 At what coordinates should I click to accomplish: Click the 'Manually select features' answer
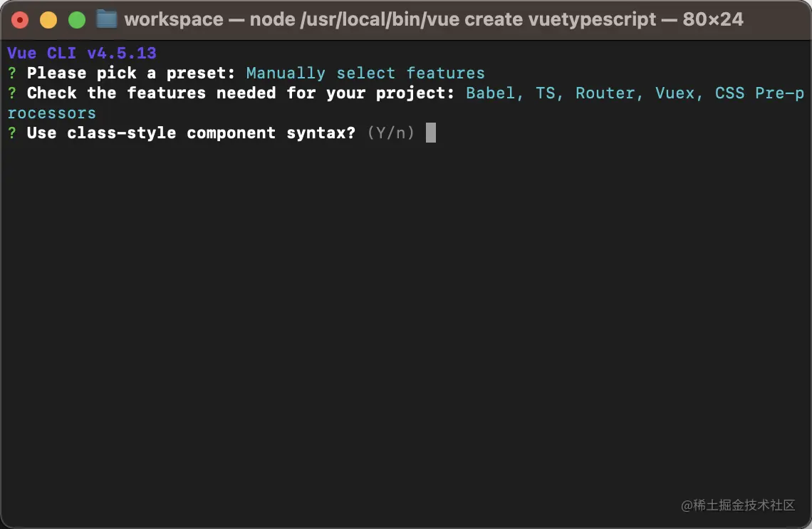[365, 73]
